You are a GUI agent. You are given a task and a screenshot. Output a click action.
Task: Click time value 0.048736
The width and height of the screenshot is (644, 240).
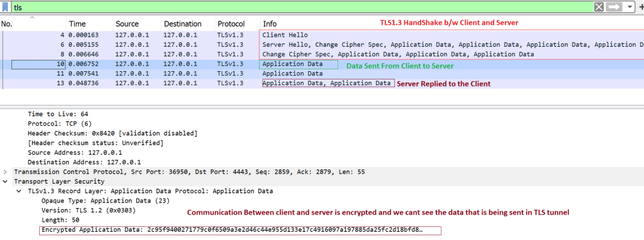point(84,84)
